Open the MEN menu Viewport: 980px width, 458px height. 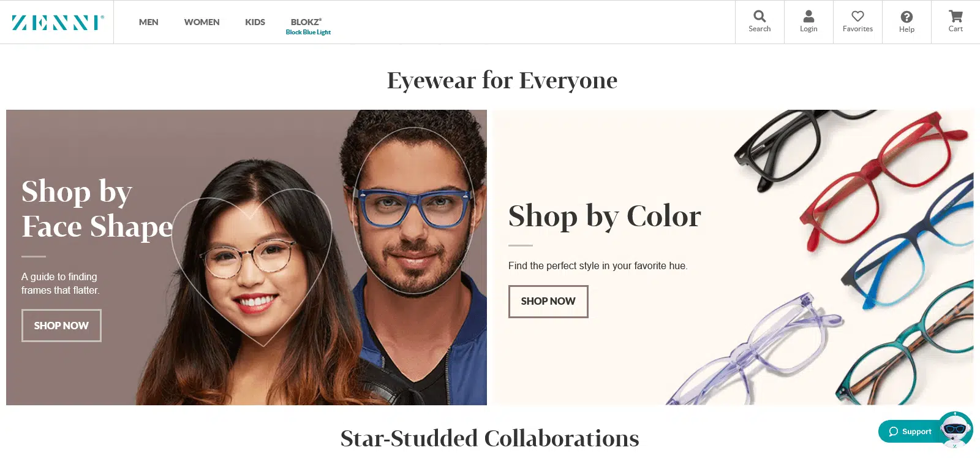coord(149,22)
